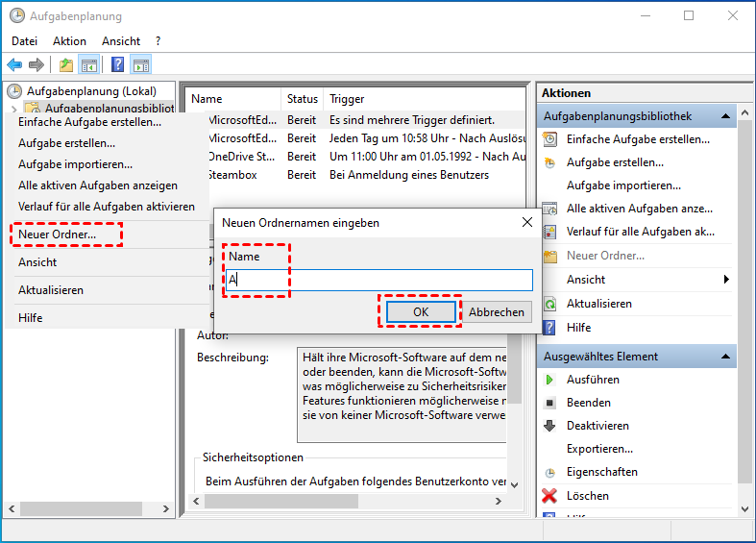Click Verlauf für alle Aufgaben ak... icon
The height and width of the screenshot is (543, 756).
pyautogui.click(x=550, y=232)
